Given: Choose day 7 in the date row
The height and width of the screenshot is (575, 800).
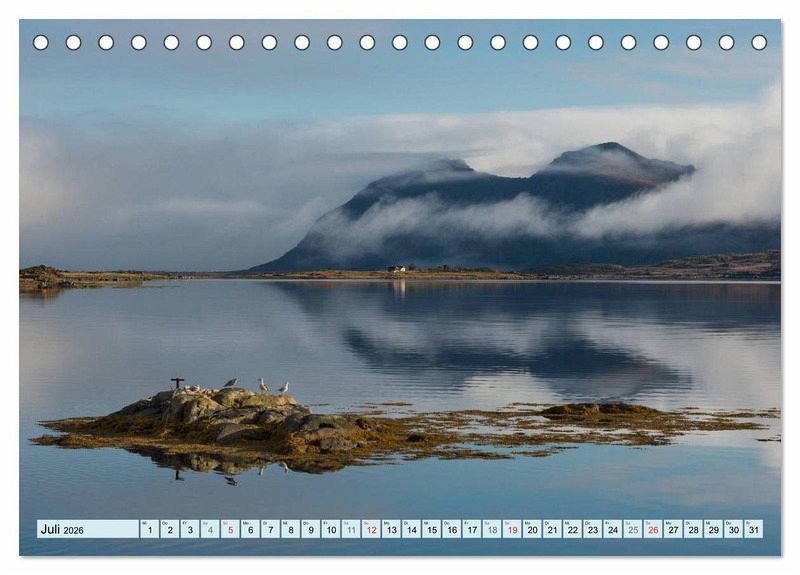Looking at the screenshot, I should (270, 529).
